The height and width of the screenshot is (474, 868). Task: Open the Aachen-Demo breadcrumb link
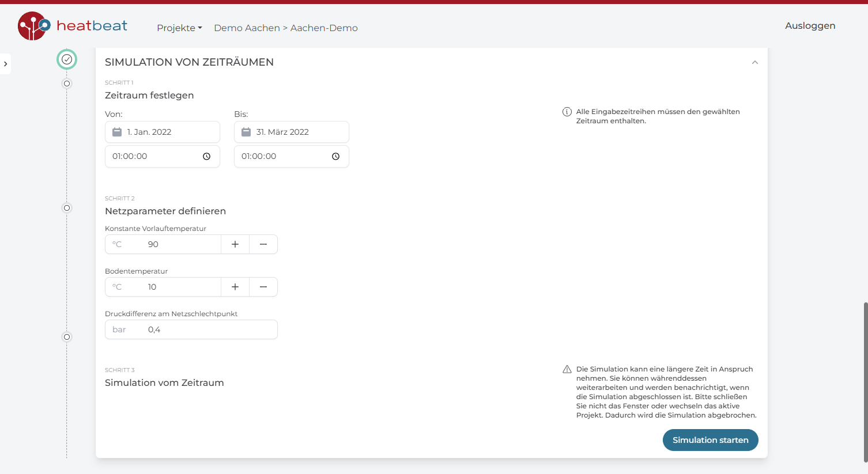pos(323,27)
